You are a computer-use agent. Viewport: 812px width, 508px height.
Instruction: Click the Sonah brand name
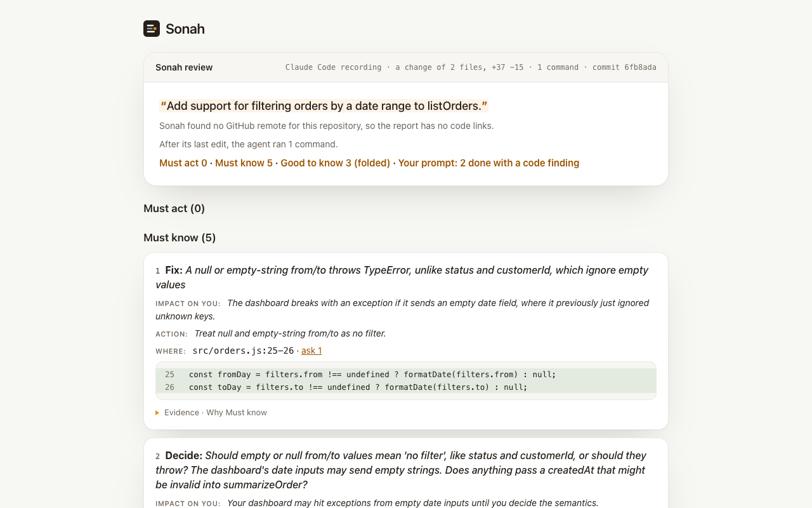click(185, 29)
